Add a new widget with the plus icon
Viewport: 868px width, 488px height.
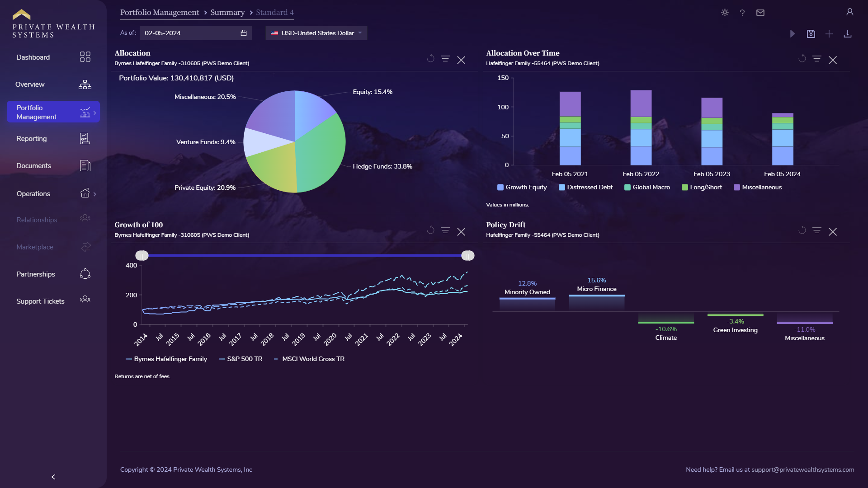(830, 34)
